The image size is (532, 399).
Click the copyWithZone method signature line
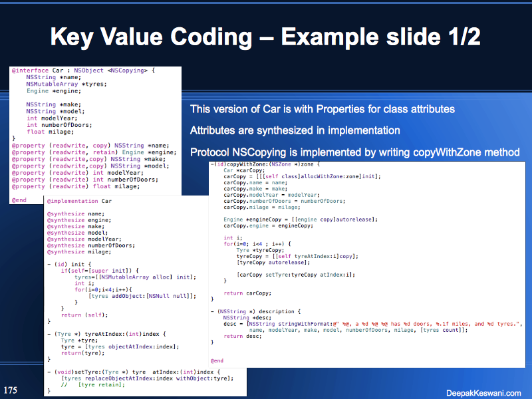click(265, 164)
